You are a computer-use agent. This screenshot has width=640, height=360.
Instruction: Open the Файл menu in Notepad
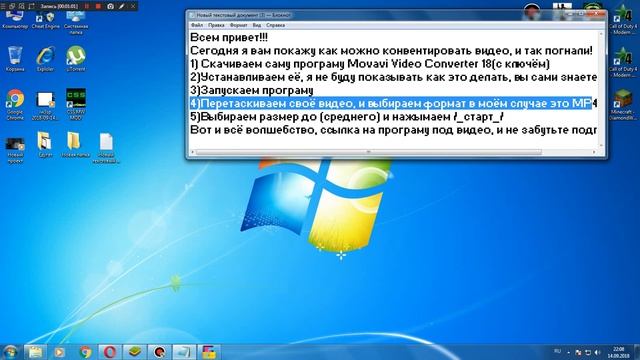(197, 25)
